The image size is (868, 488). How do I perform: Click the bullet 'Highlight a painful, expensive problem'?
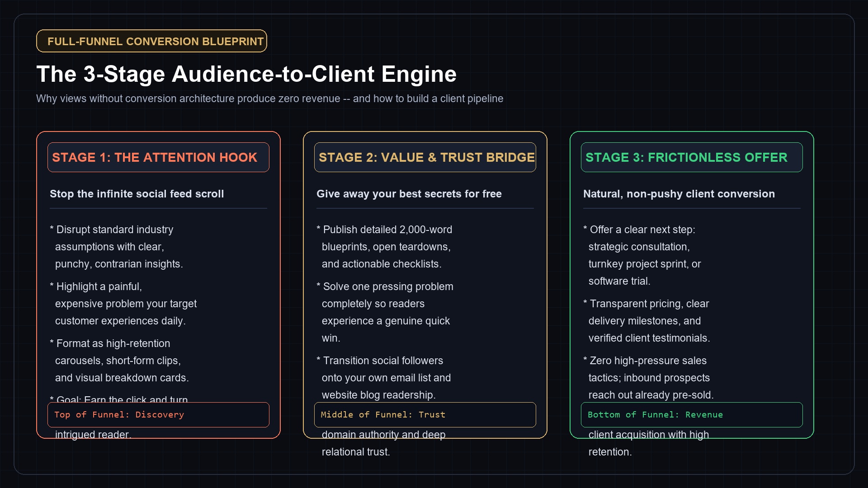tap(123, 304)
